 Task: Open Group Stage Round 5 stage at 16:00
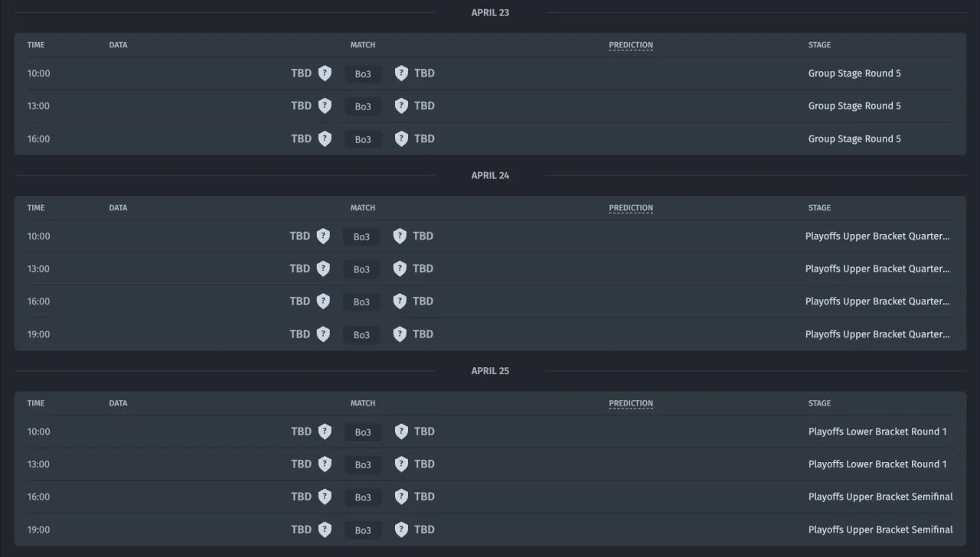click(854, 138)
